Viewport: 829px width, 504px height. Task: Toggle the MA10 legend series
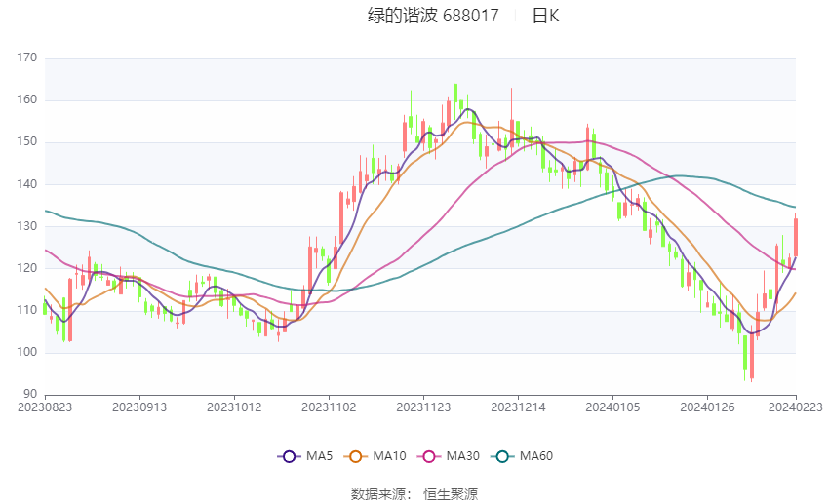point(375,456)
